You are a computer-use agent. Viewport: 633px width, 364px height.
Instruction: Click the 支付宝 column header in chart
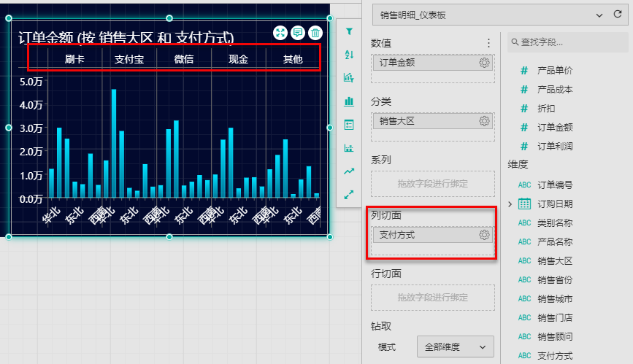point(128,58)
